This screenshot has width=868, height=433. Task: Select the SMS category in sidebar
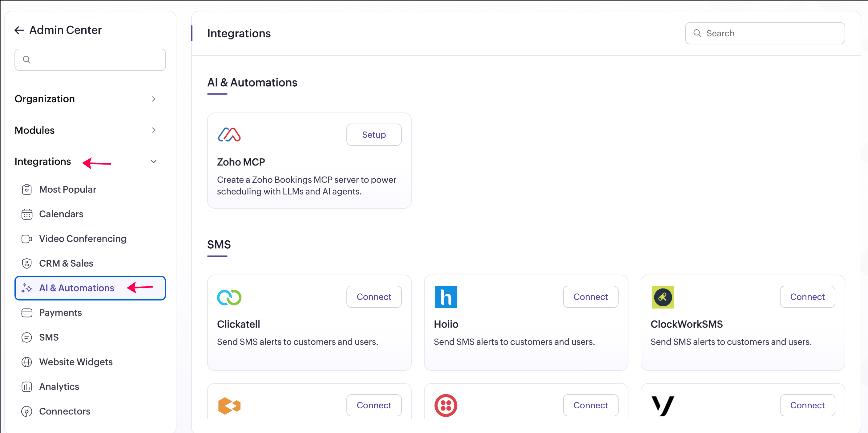click(x=49, y=337)
